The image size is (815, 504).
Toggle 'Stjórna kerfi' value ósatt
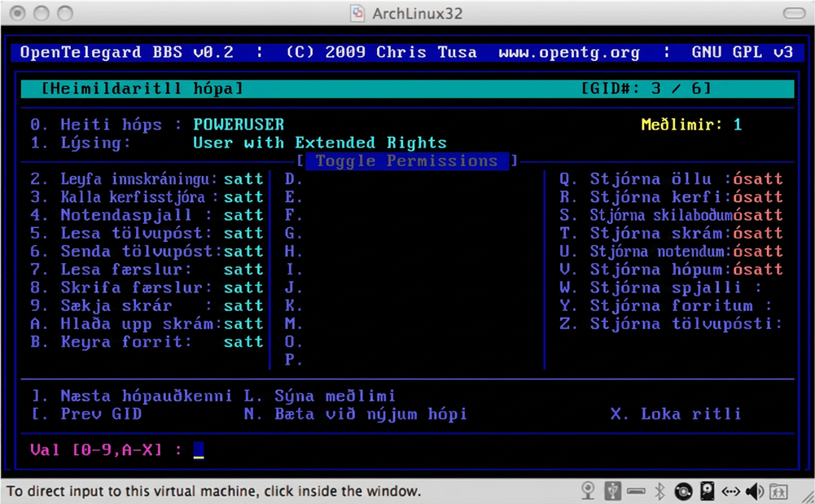click(x=758, y=197)
